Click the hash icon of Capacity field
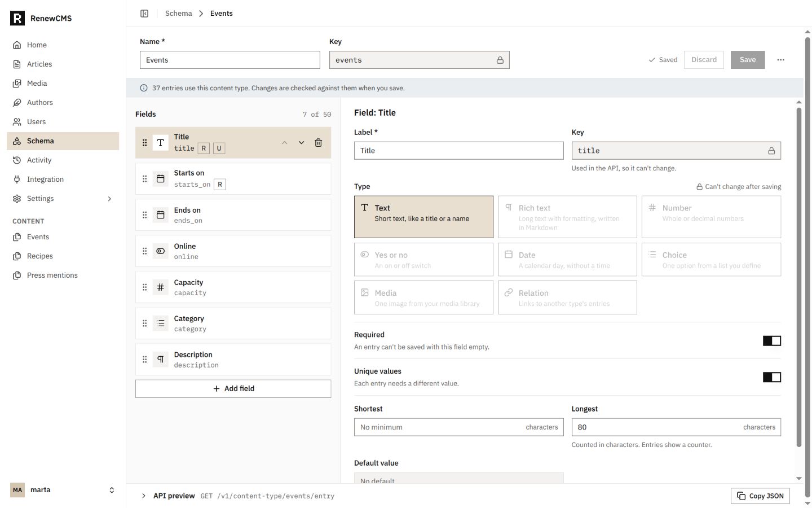 pyautogui.click(x=161, y=287)
